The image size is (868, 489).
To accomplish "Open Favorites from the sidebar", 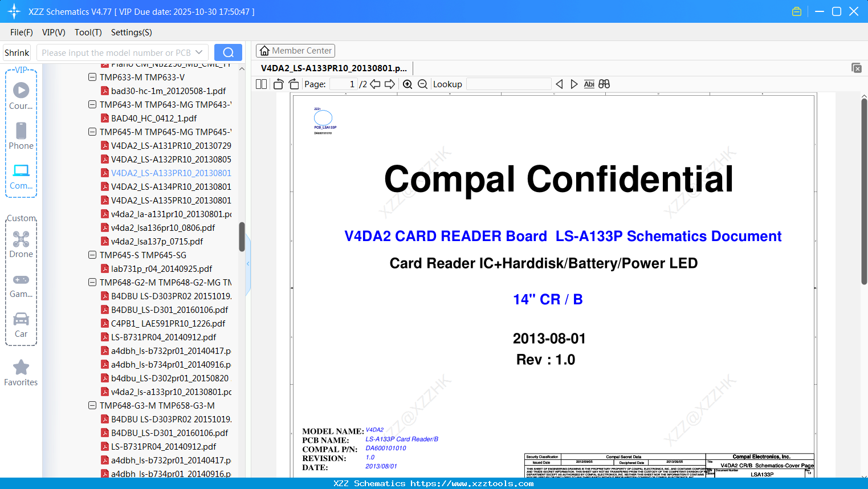I will pyautogui.click(x=21, y=373).
